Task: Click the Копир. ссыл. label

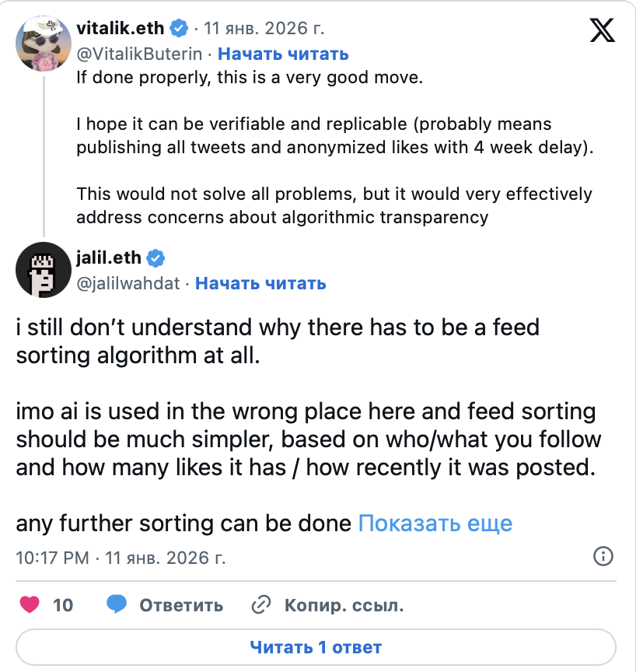Action: (x=344, y=605)
